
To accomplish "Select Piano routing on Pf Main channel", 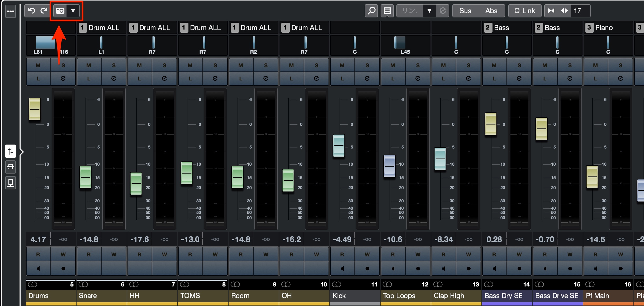I will click(x=608, y=28).
